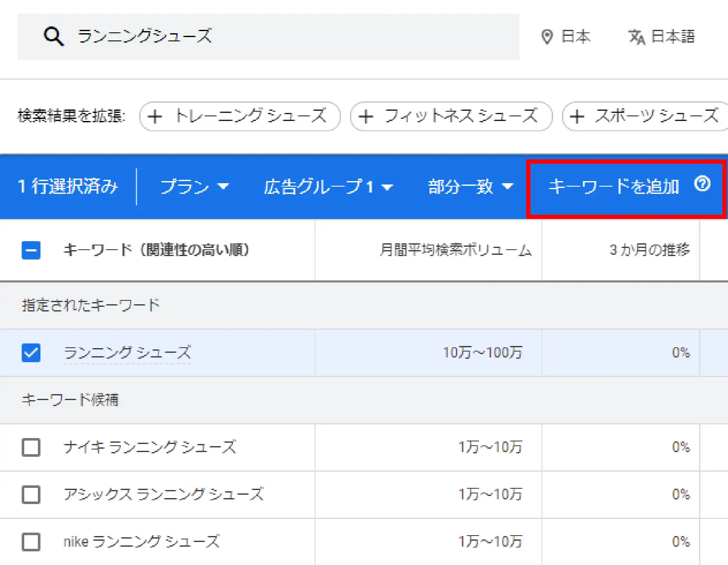
Task: Open the 広告グループ 1 dropdown
Action: pyautogui.click(x=328, y=187)
